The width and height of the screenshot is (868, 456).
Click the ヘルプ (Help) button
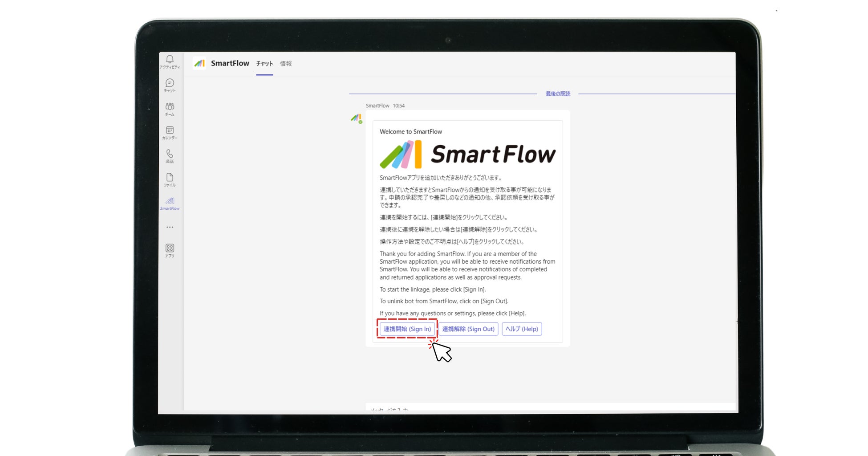pos(522,329)
